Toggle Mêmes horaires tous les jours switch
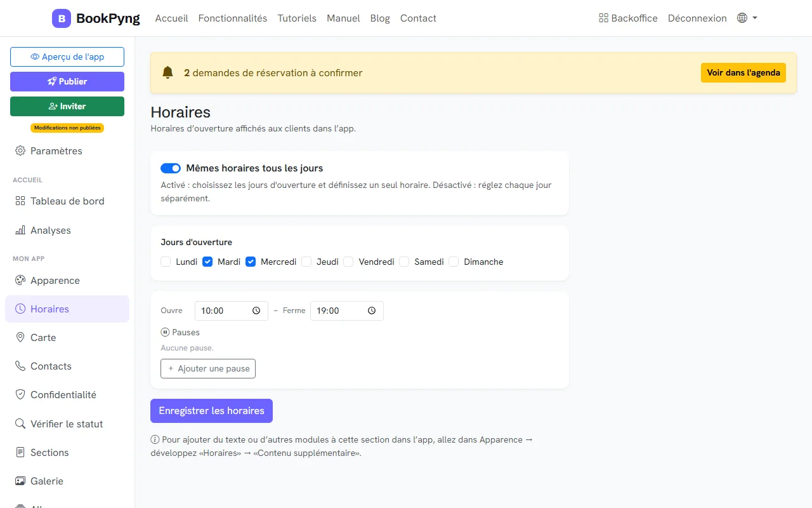The image size is (812, 508). [171, 168]
